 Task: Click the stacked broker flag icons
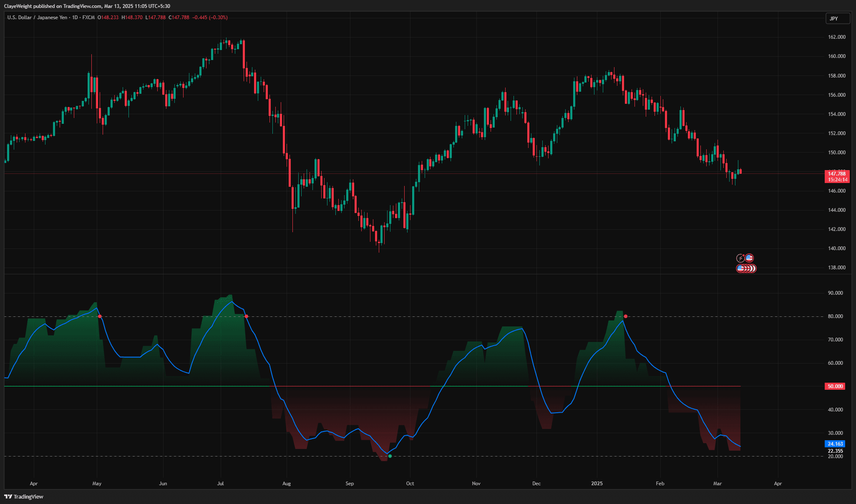click(x=746, y=269)
